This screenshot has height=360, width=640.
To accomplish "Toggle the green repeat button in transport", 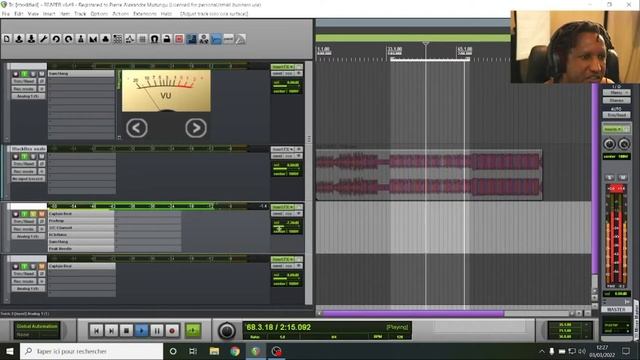I will pyautogui.click(x=193, y=330).
